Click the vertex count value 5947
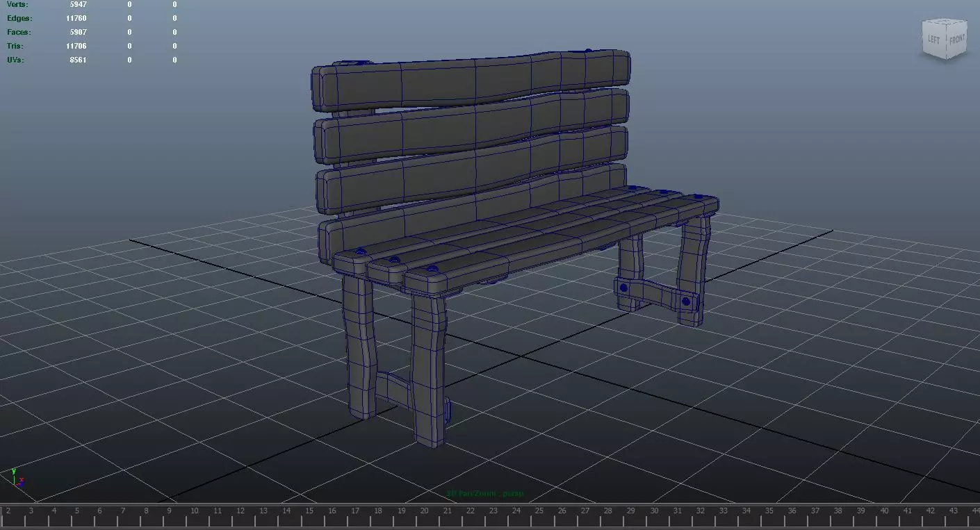Image resolution: width=980 pixels, height=530 pixels. (78, 4)
